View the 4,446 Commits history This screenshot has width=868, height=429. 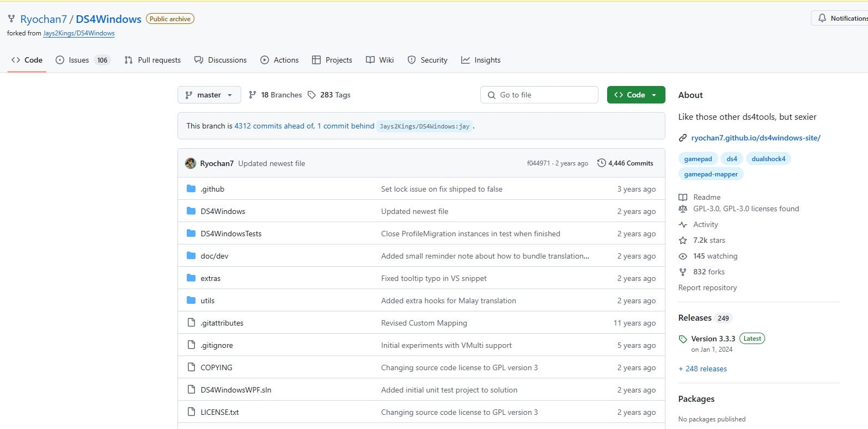(x=625, y=163)
